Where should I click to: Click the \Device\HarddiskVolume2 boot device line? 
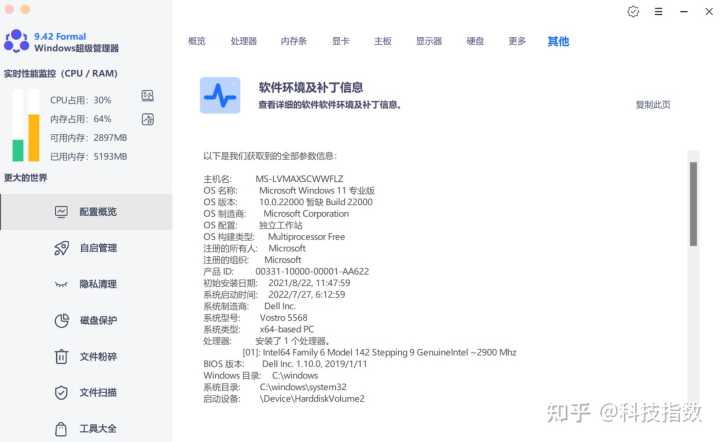coord(312,398)
